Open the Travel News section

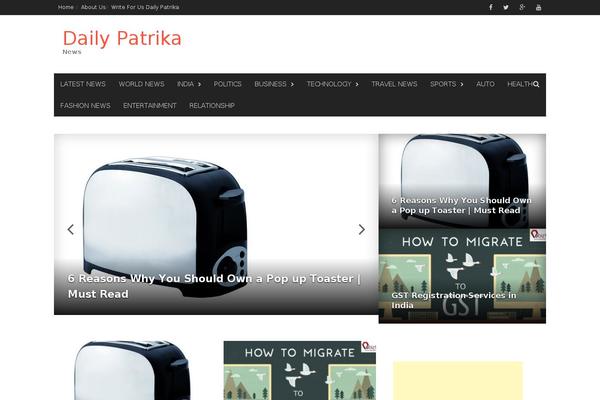click(x=394, y=84)
